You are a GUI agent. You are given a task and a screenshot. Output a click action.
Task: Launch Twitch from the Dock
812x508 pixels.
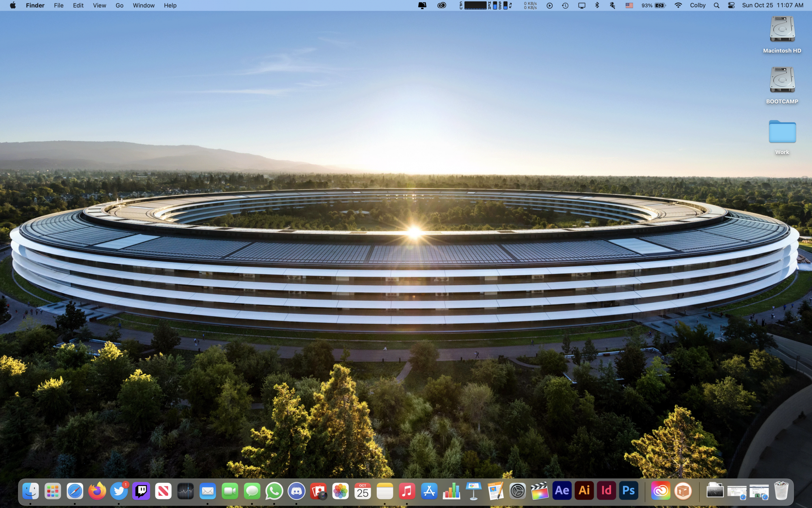click(x=141, y=491)
